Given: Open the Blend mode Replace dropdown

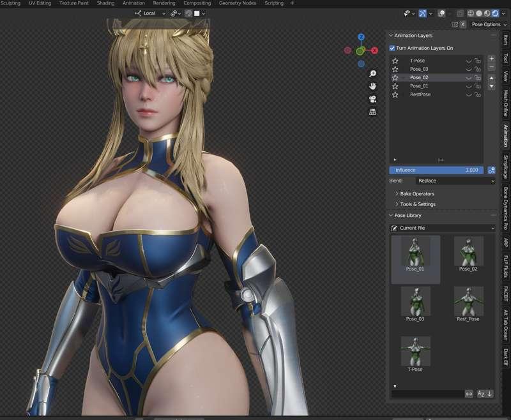Looking at the screenshot, I should pyautogui.click(x=455, y=181).
